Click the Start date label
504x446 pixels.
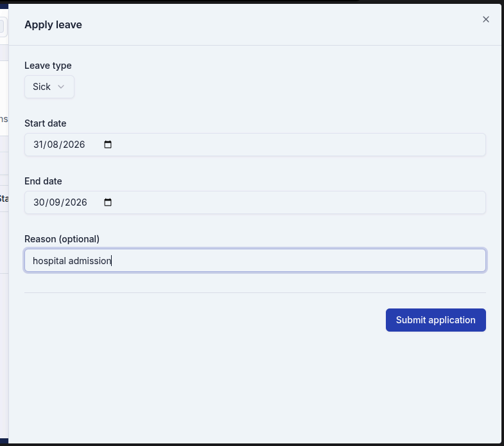pyautogui.click(x=46, y=123)
